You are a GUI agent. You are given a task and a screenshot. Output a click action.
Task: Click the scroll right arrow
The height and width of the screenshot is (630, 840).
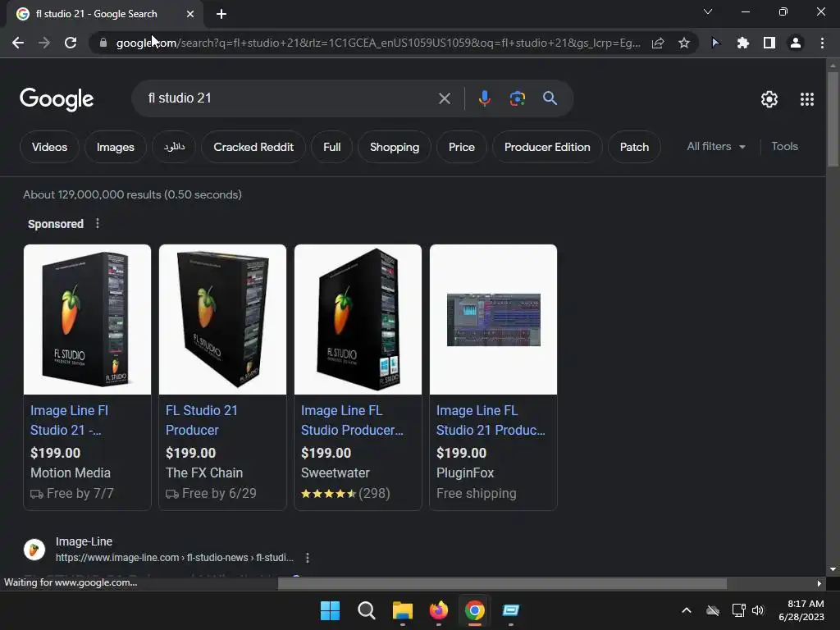pyautogui.click(x=819, y=583)
